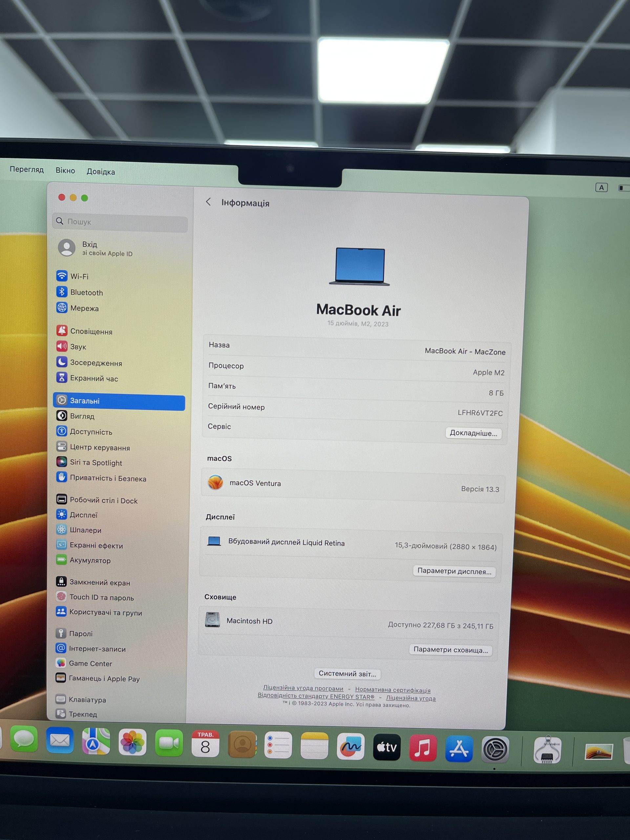Open App Store from the Dock
The height and width of the screenshot is (840, 630).
459,749
